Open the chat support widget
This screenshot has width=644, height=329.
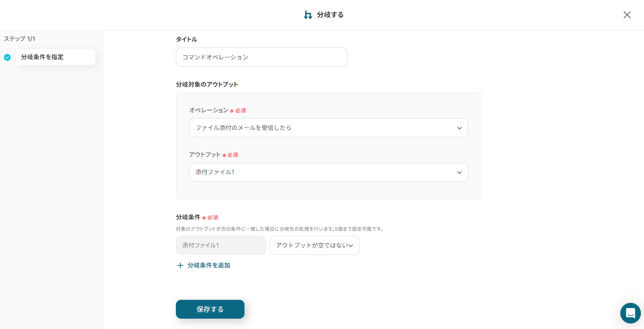click(x=630, y=313)
